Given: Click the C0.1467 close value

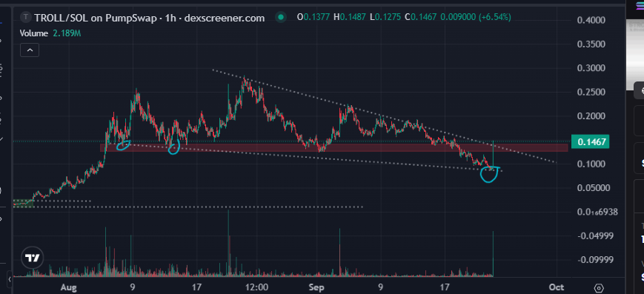Looking at the screenshot, I should (x=421, y=17).
